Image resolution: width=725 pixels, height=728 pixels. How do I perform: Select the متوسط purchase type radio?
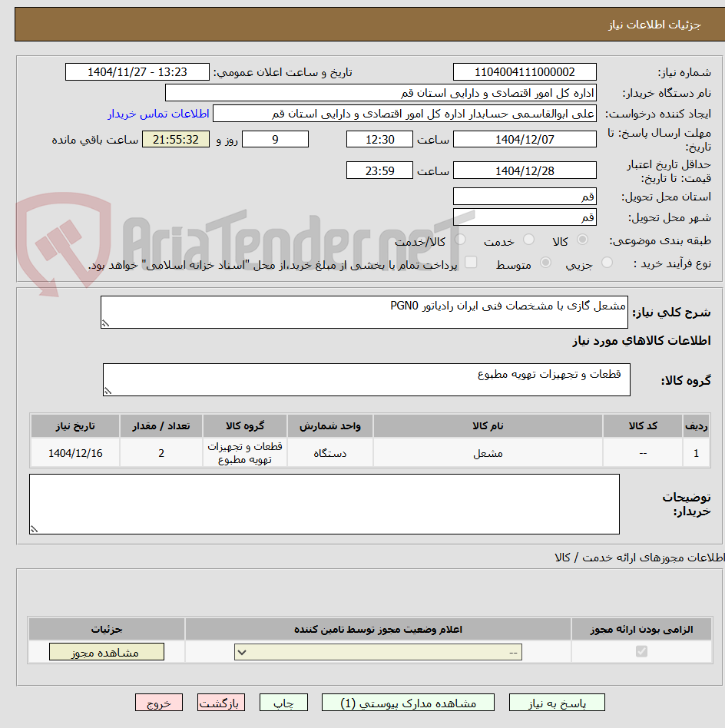(x=546, y=263)
